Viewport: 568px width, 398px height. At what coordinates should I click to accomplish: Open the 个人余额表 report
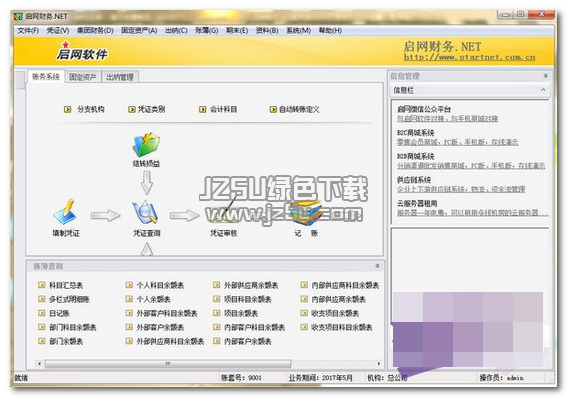coord(148,299)
